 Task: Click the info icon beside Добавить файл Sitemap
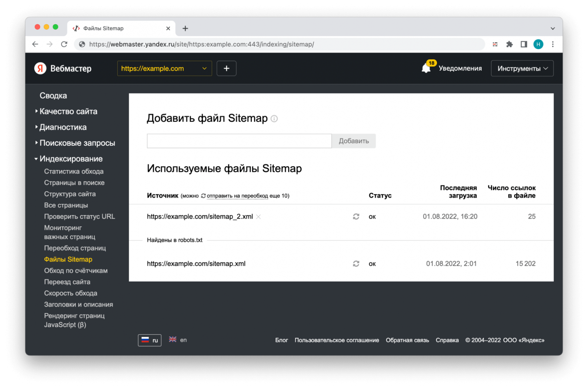click(274, 119)
